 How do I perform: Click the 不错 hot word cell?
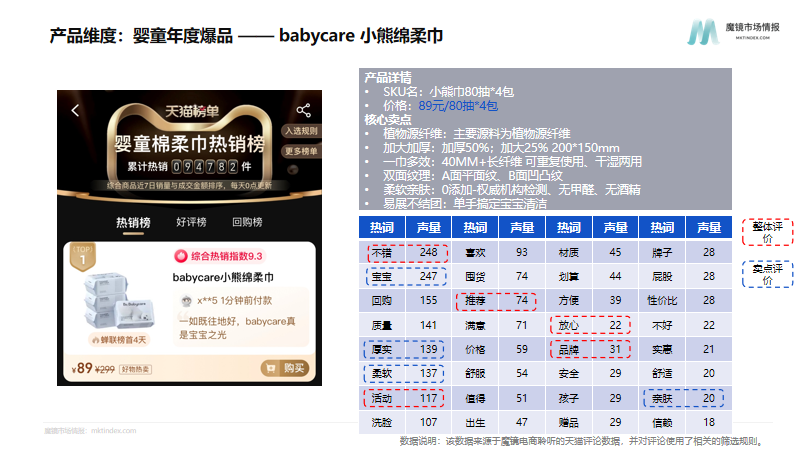382,253
